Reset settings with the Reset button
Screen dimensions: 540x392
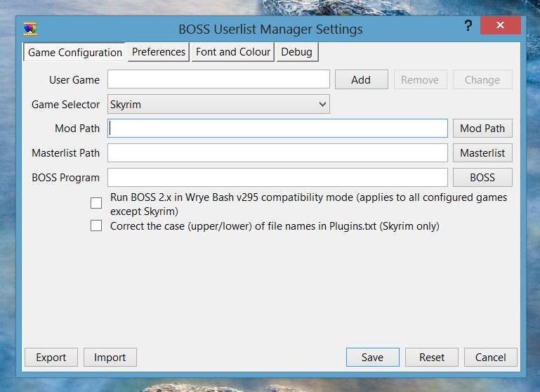pos(432,358)
